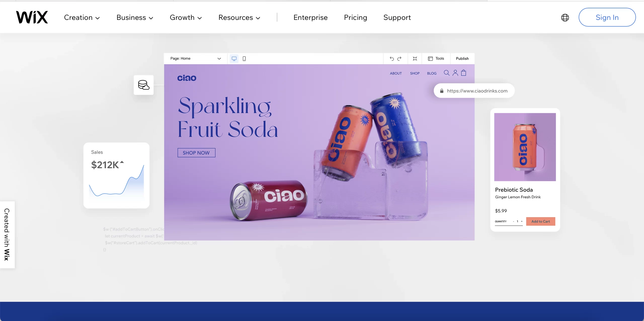Image resolution: width=644 pixels, height=321 pixels.
Task: Click the globe/language selector icon
Action: tap(565, 17)
